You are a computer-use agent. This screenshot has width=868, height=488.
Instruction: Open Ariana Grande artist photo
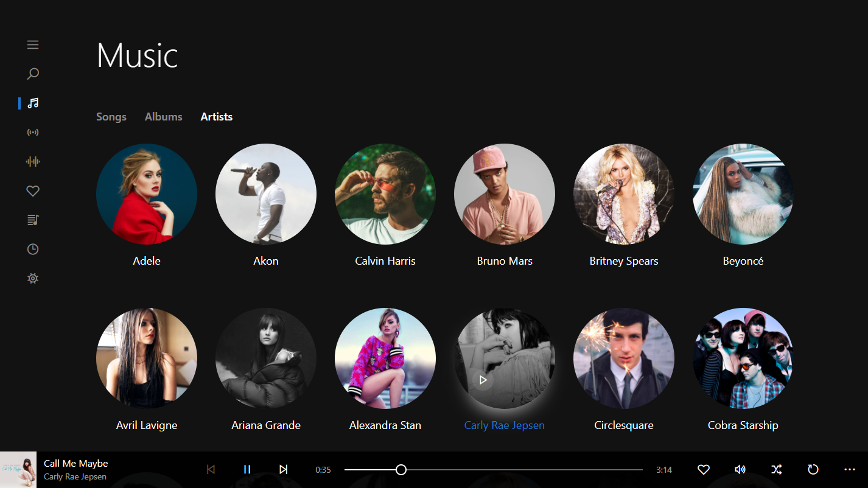click(x=266, y=358)
